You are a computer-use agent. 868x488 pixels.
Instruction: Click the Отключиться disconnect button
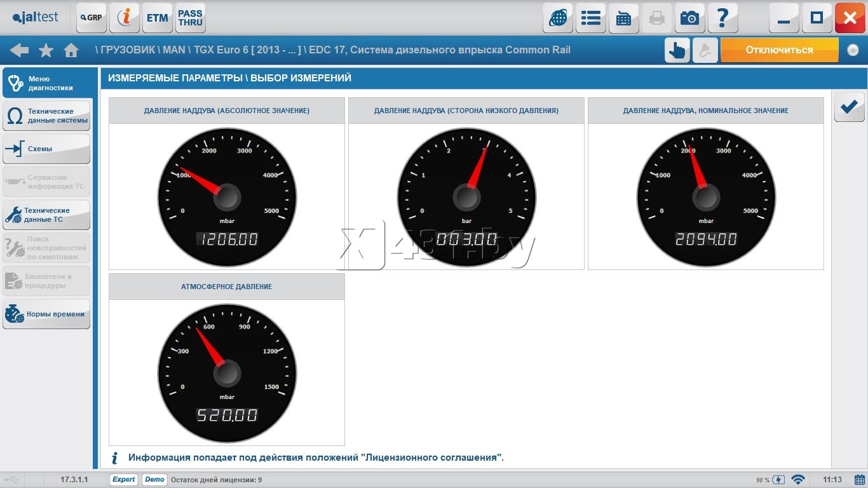coord(779,50)
